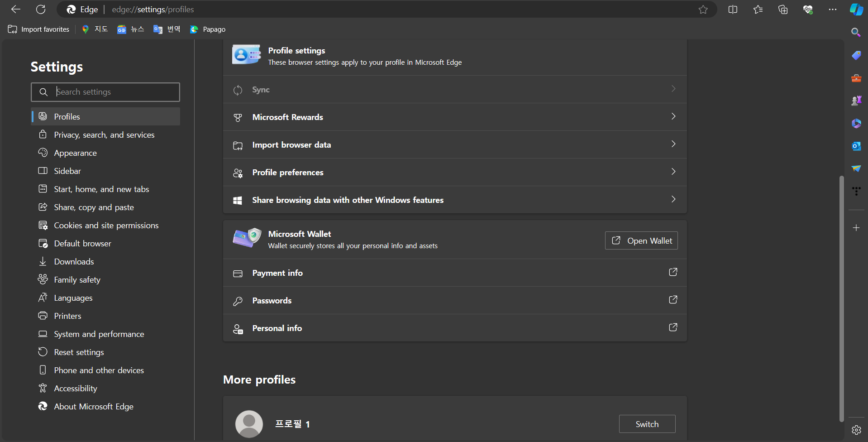Click the Open Wallet button
Viewport: 868px width, 442px height.
(x=641, y=240)
